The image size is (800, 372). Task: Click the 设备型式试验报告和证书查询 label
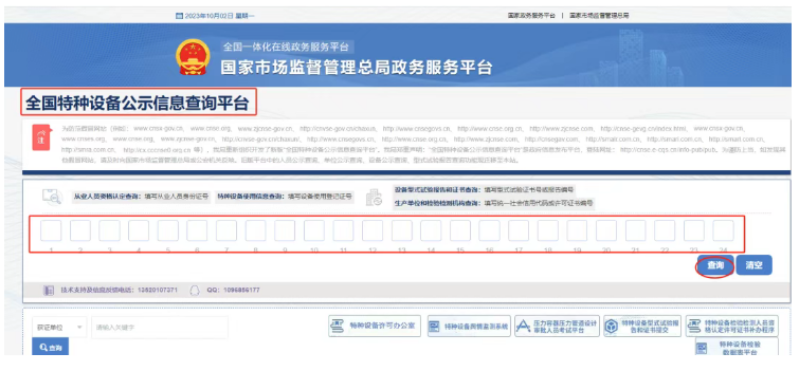[437, 189]
